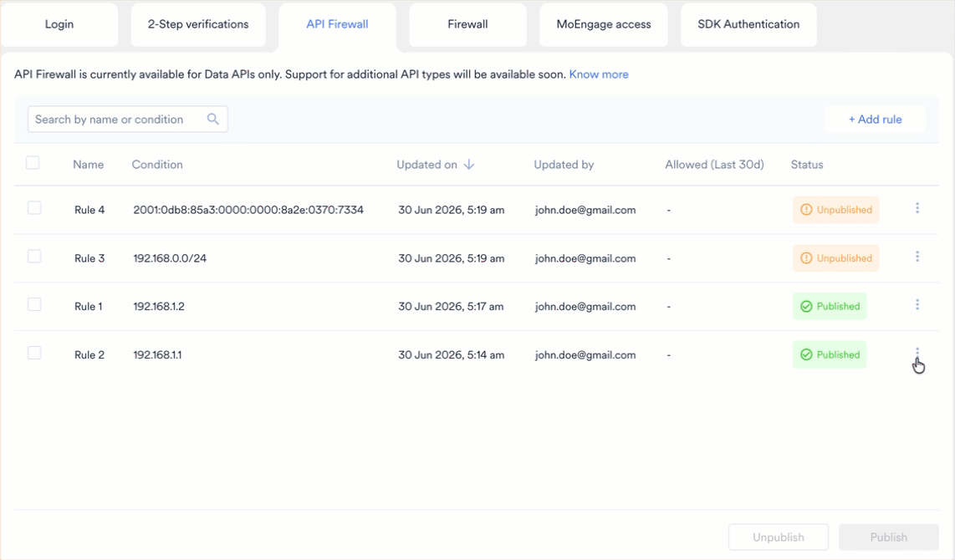The image size is (955, 560).
Task: Click the 5:17 am timestamp of Rule 1
Action: point(451,306)
